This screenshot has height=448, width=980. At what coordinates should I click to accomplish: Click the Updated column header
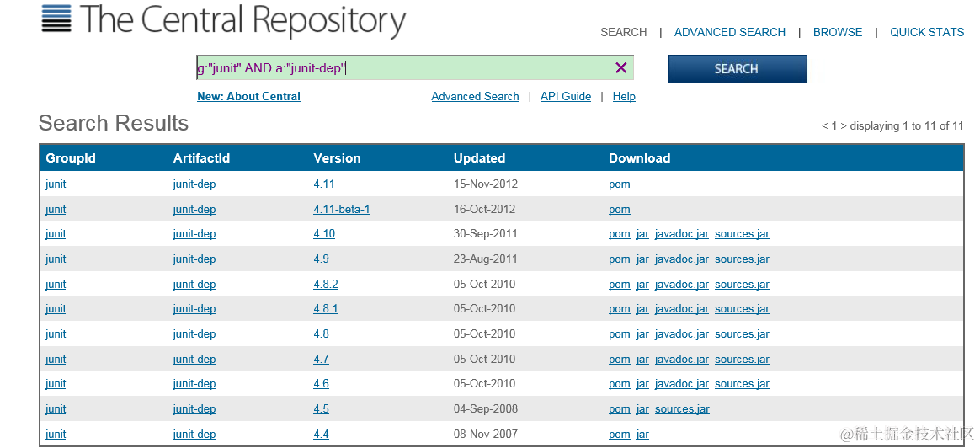479,158
